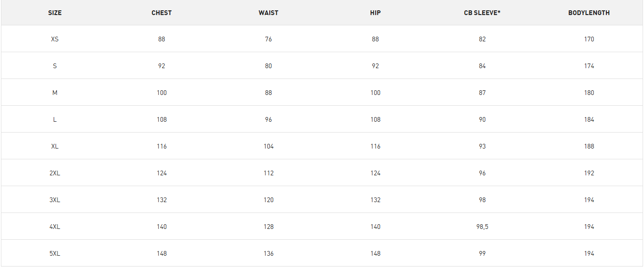Select the waist value 136 for 5XL
This screenshot has width=644, height=267.
click(x=268, y=253)
